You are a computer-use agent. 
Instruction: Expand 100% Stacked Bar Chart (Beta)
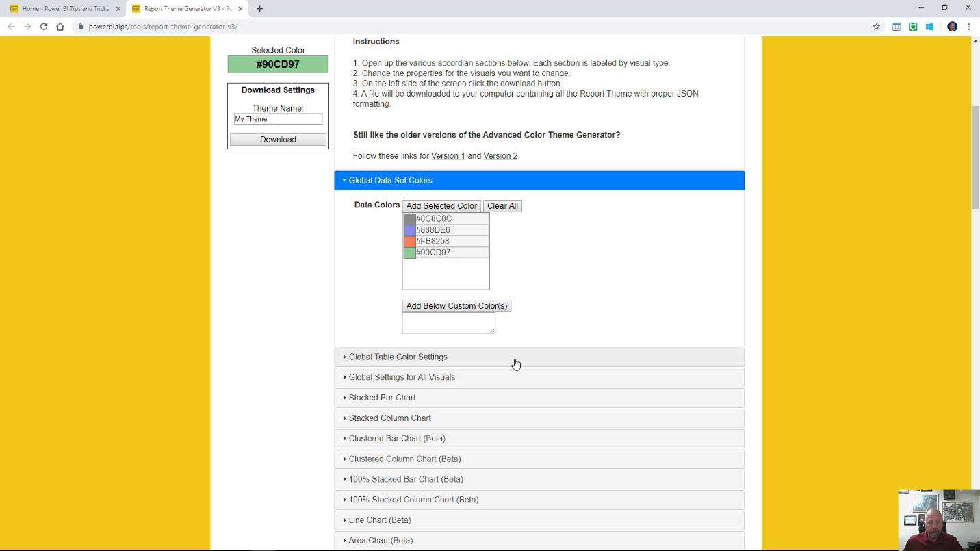(539, 479)
